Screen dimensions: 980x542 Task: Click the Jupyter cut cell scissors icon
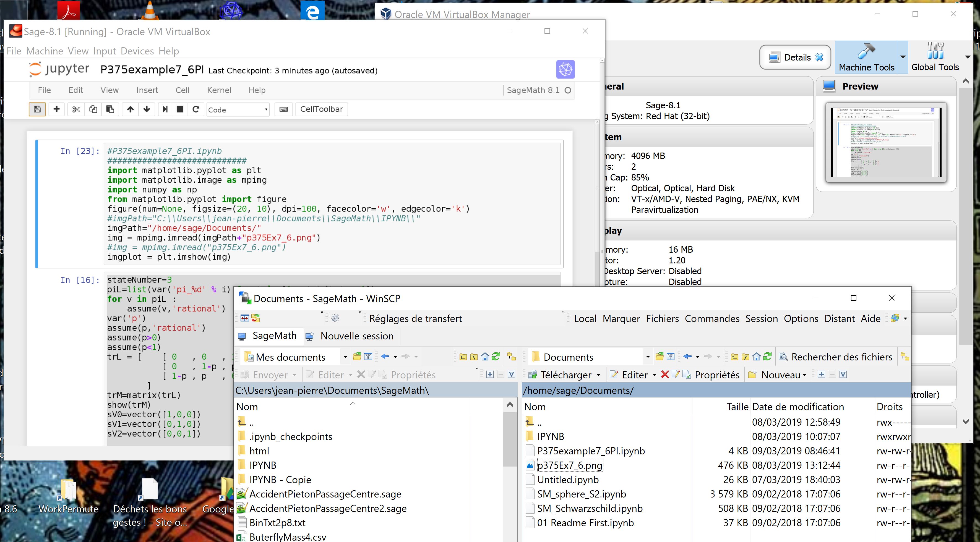(x=76, y=109)
